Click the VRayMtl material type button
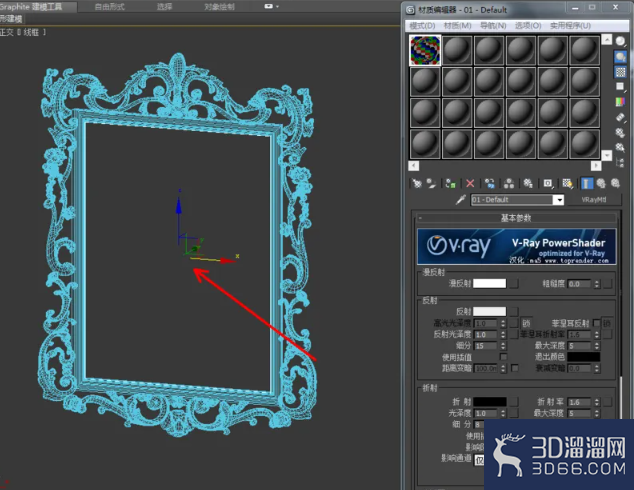Viewport: 634px width, 490px height. click(594, 200)
